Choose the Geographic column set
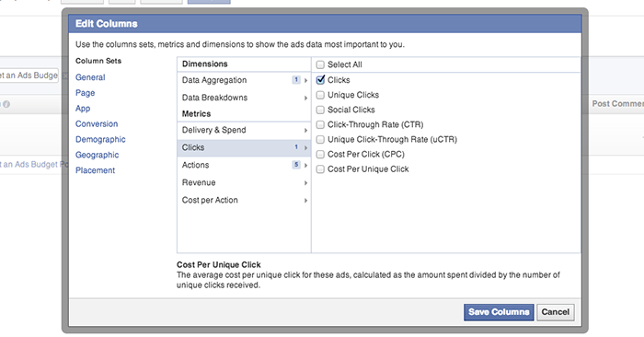This screenshot has height=337, width=644. click(x=97, y=155)
